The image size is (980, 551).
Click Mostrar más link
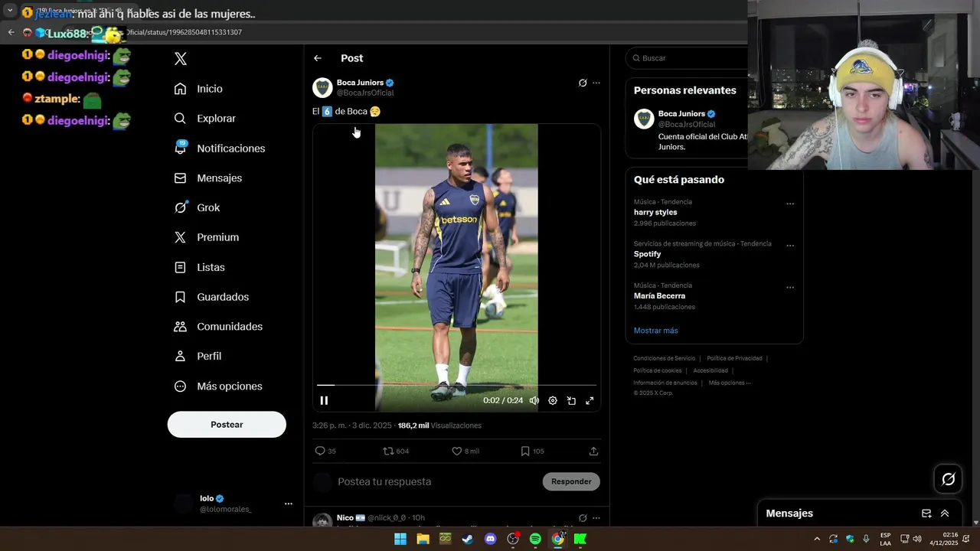pos(655,331)
